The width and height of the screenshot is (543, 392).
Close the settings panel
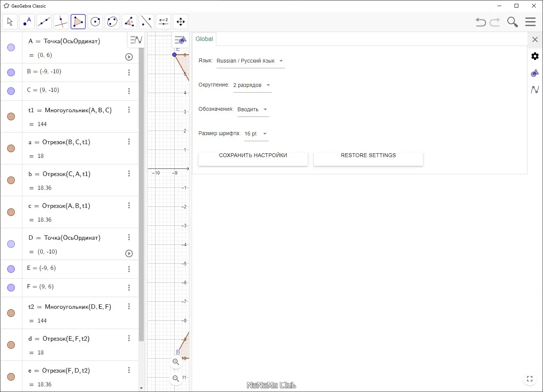coord(535,39)
